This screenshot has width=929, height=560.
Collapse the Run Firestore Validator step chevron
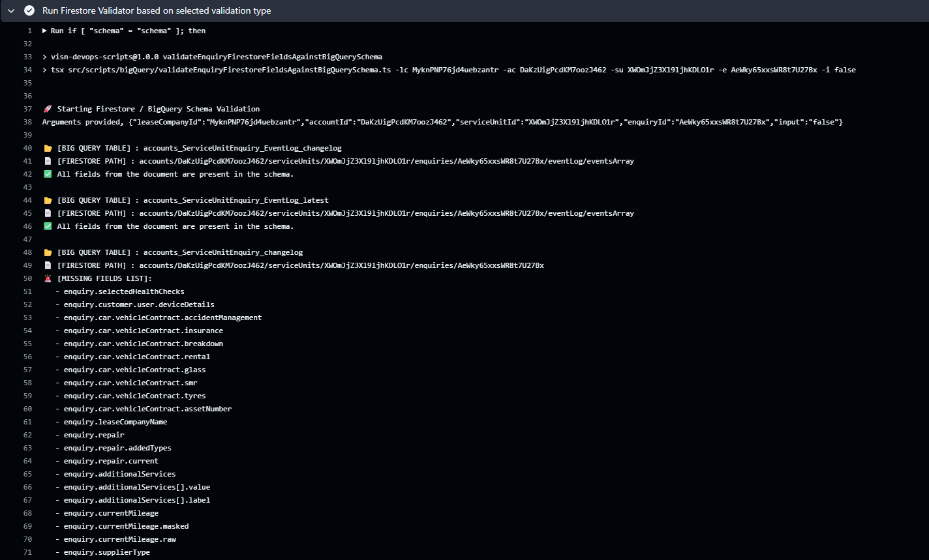11,10
